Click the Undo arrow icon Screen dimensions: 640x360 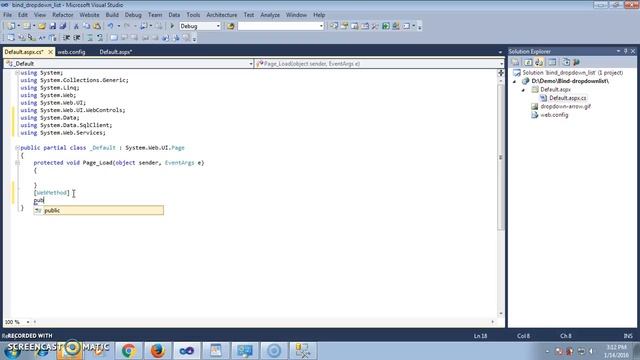(110, 26)
